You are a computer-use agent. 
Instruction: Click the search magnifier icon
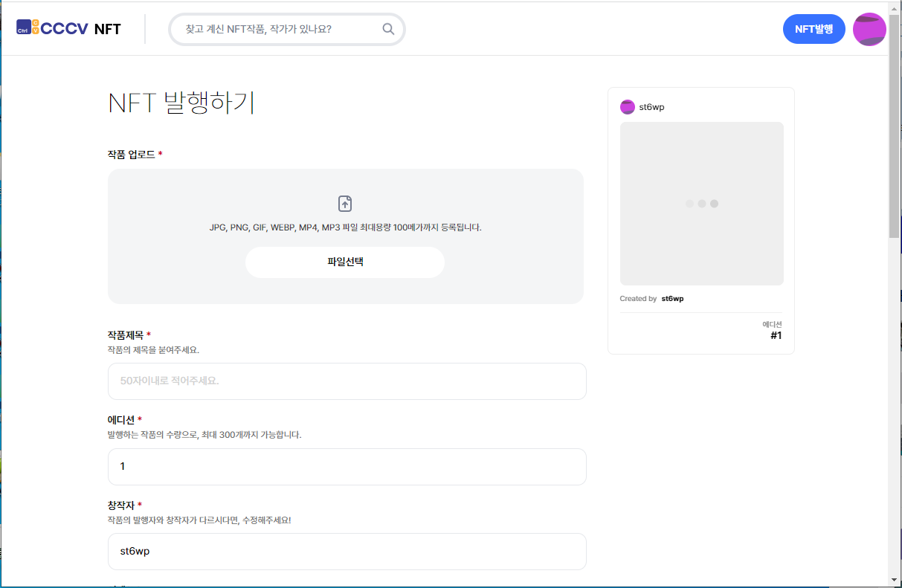click(x=388, y=29)
